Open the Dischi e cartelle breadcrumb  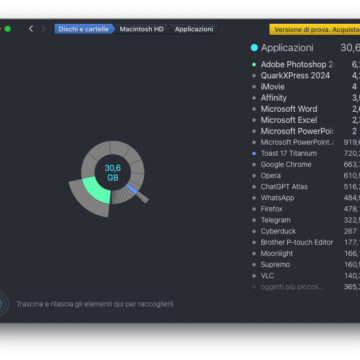click(84, 29)
